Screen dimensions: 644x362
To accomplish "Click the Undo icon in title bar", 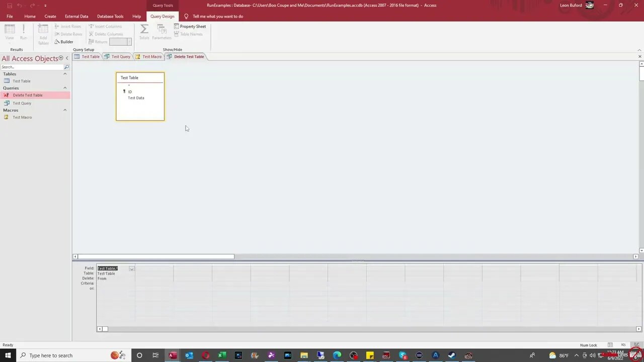I will tap(20, 6).
